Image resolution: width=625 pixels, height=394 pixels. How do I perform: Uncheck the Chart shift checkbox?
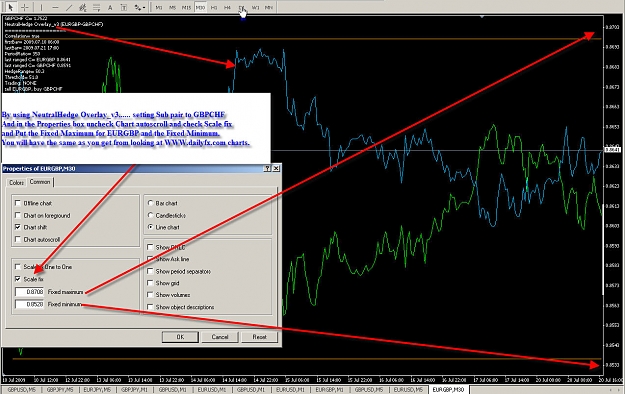(18, 227)
